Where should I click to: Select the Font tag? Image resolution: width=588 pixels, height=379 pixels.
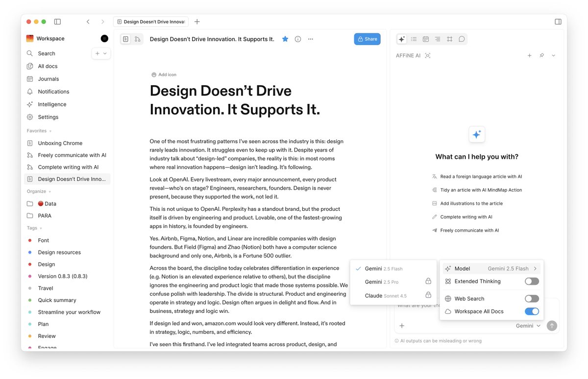[68, 240]
